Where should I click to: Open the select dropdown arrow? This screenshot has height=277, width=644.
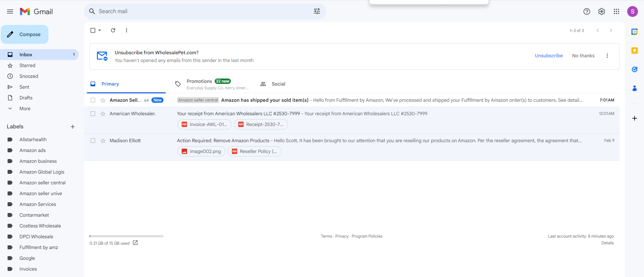pos(100,30)
